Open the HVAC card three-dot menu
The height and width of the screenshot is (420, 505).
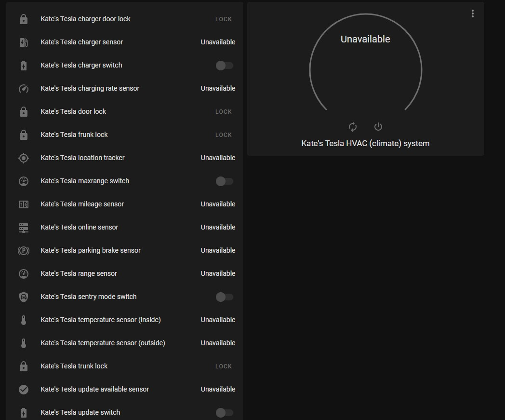[472, 14]
